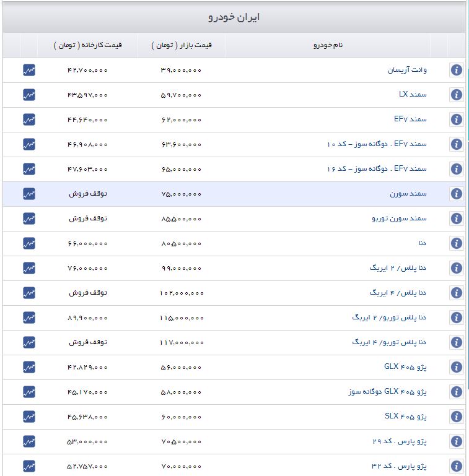Open the سمند LX car link

(413, 95)
